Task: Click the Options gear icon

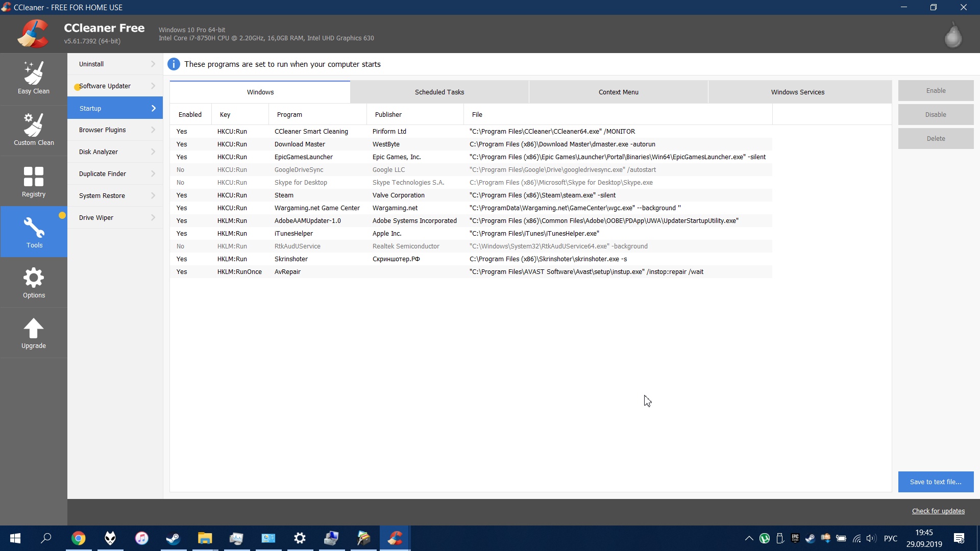Action: click(x=34, y=278)
